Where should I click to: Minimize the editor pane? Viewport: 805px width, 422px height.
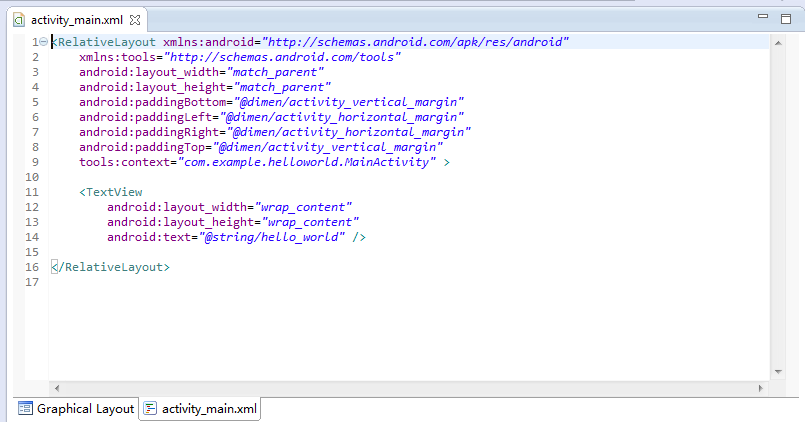coord(763,17)
